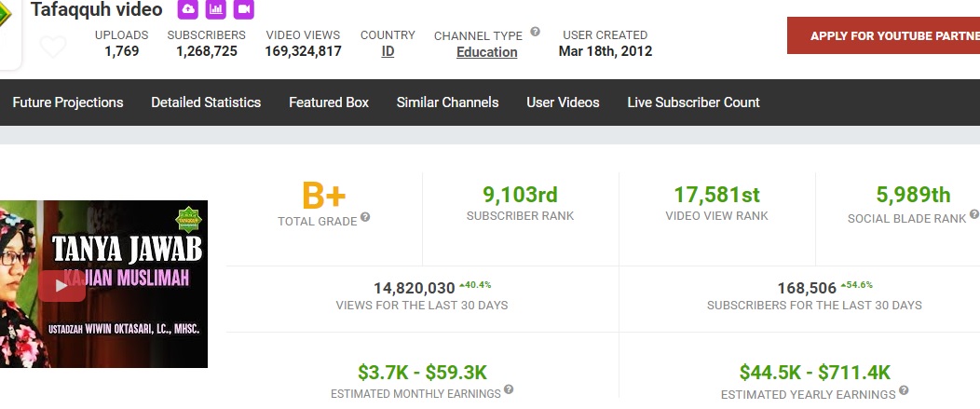
Task: Click the help icon beside Social Blade Rank
Action: tap(973, 214)
